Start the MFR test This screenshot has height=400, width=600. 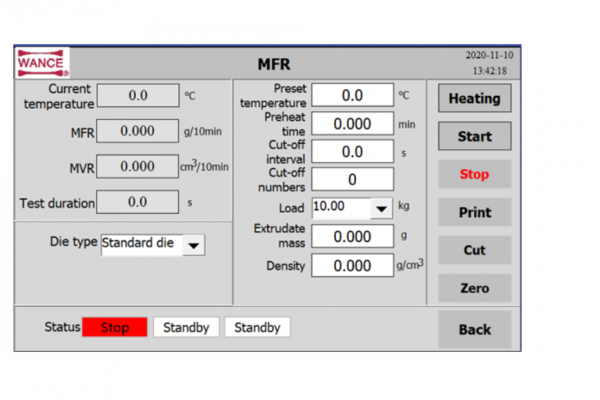pos(474,136)
